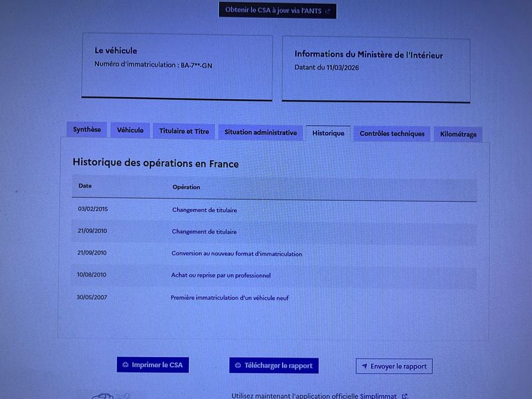This screenshot has height=399, width=532.
Task: Click the 21/09/2010 date beside 'Conversion au nouveau format'
Action: coord(92,253)
